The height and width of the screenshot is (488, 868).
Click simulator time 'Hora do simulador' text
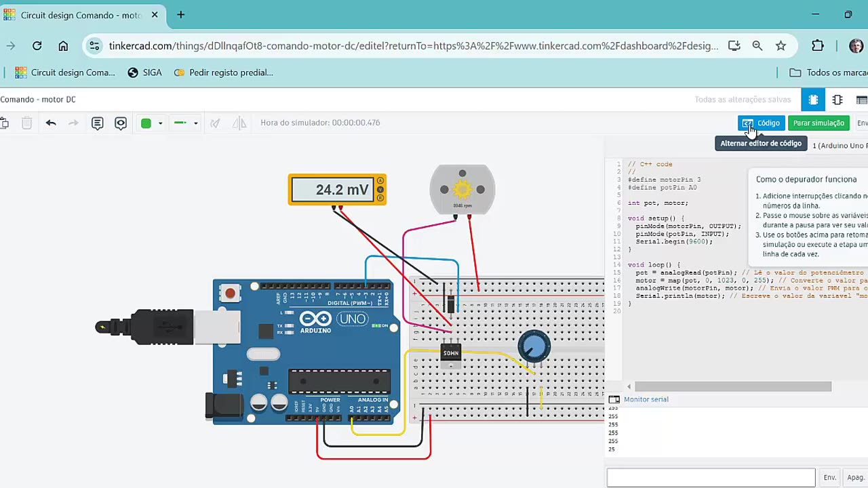320,123
